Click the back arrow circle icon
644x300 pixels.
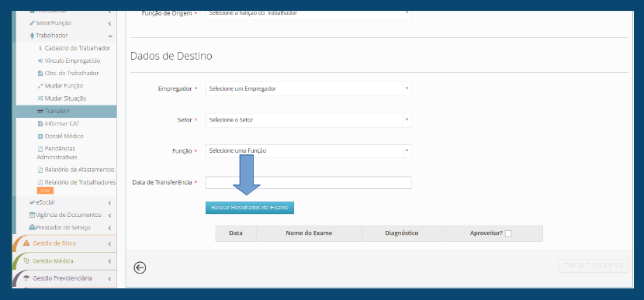coord(140,267)
